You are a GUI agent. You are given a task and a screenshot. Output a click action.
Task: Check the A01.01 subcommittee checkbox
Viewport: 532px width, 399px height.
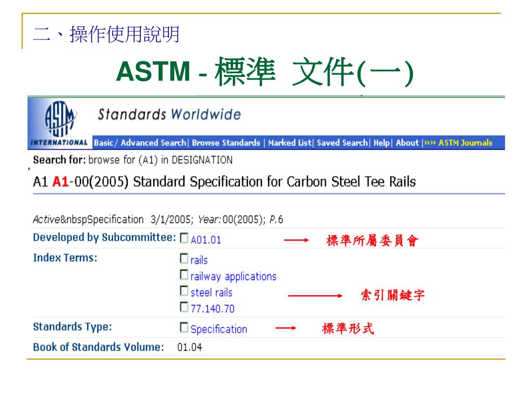tap(184, 238)
